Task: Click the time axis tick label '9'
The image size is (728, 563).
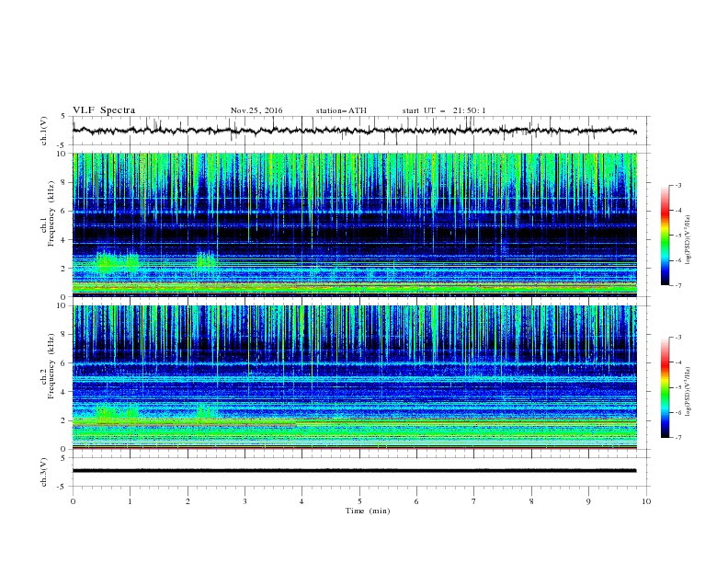Action: click(588, 501)
